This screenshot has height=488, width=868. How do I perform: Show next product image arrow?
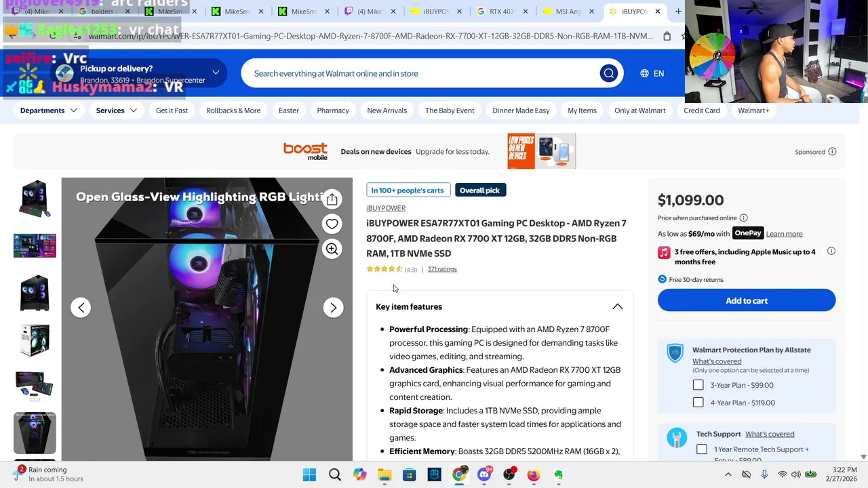pos(333,308)
